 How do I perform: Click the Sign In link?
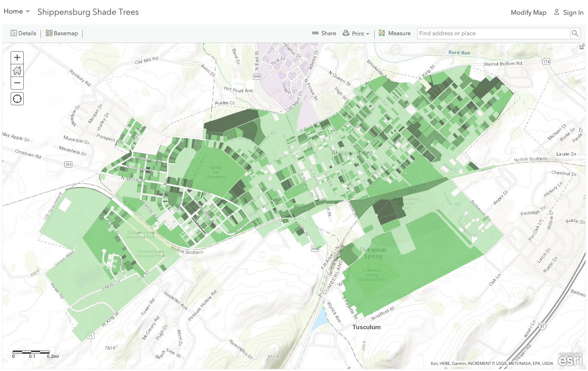[568, 12]
